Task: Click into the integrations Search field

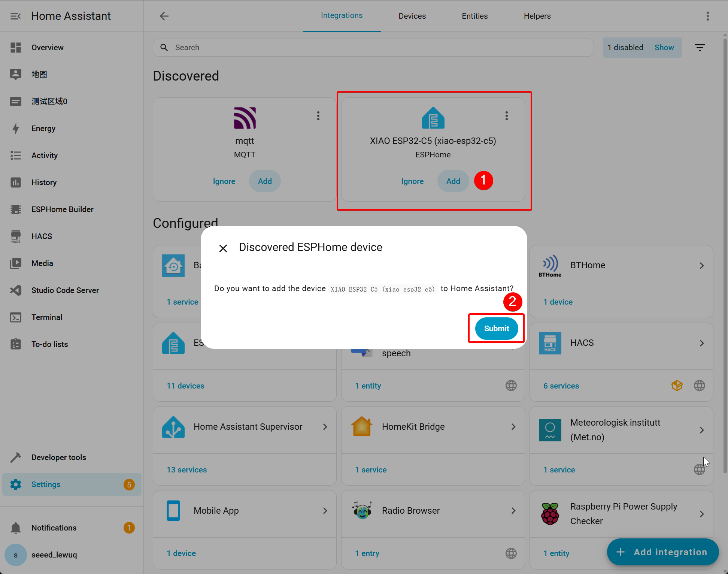Action: coord(374,48)
